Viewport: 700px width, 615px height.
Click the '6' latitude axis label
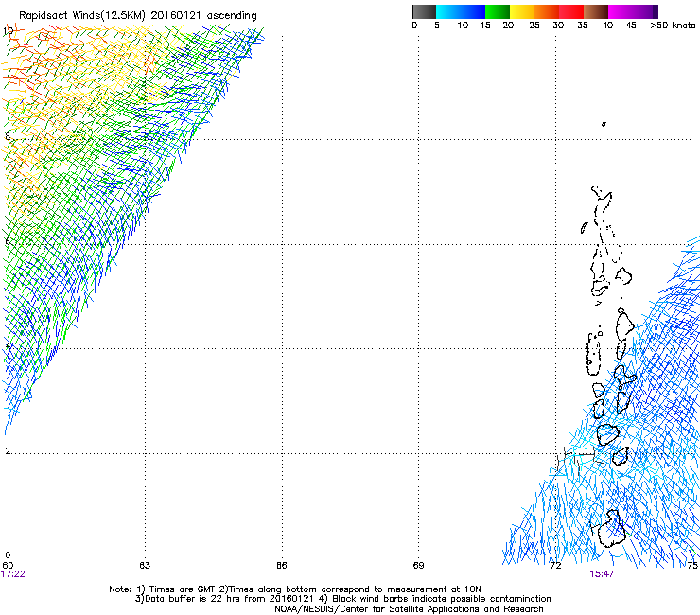[8, 241]
